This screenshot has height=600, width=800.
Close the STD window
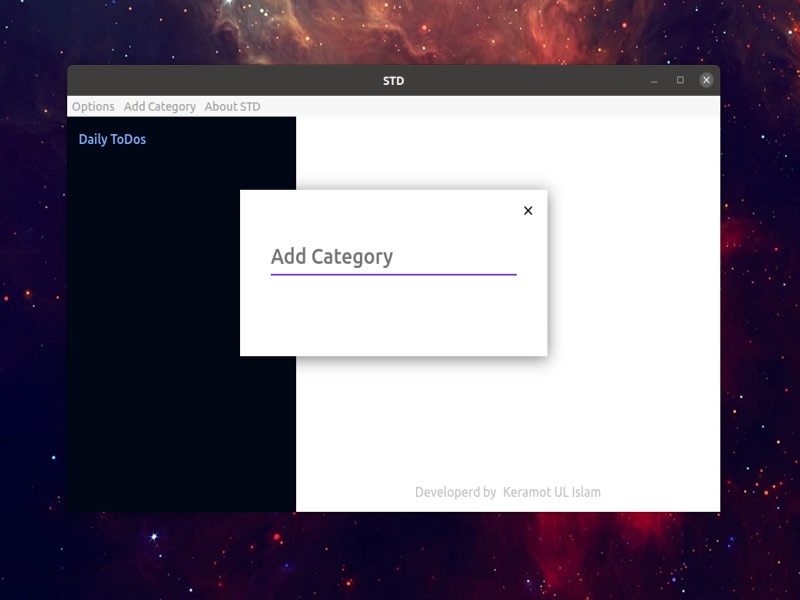(x=706, y=80)
